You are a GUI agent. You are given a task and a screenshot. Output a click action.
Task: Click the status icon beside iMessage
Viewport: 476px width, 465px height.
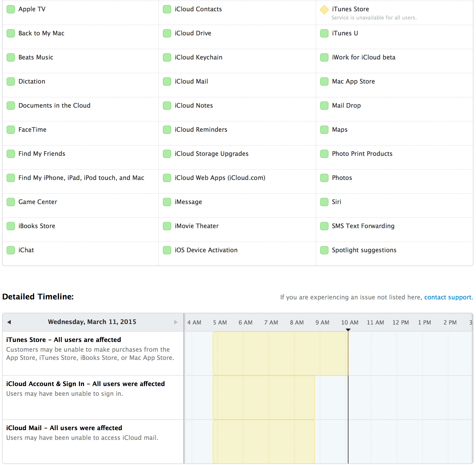point(167,202)
